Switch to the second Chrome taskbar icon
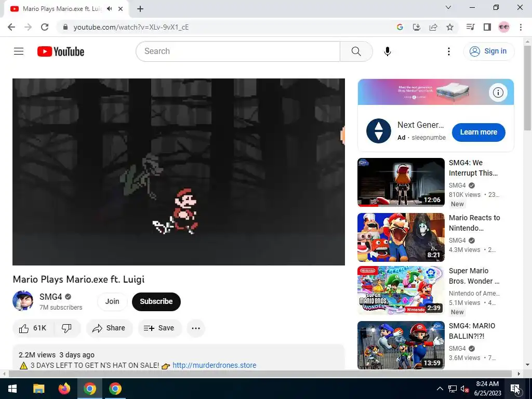Screen dimensions: 532x399 (x=115, y=389)
